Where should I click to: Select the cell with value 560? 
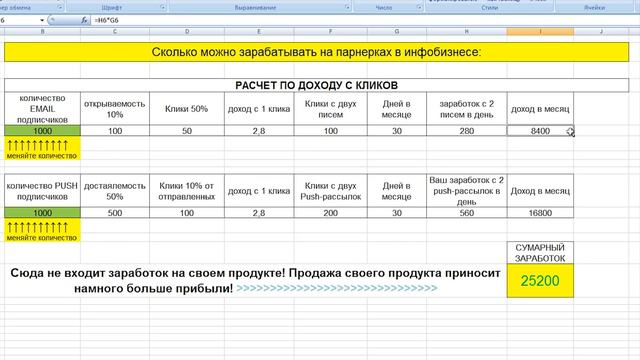[x=467, y=213]
